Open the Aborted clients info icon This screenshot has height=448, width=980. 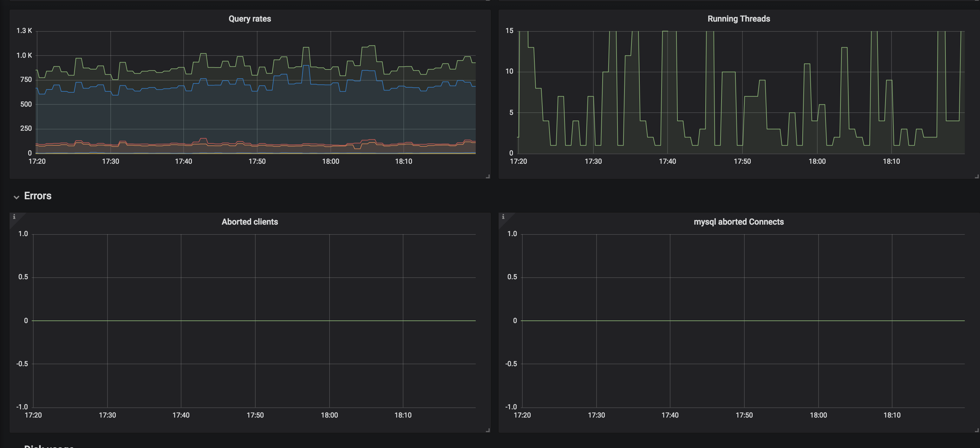pyautogui.click(x=14, y=217)
